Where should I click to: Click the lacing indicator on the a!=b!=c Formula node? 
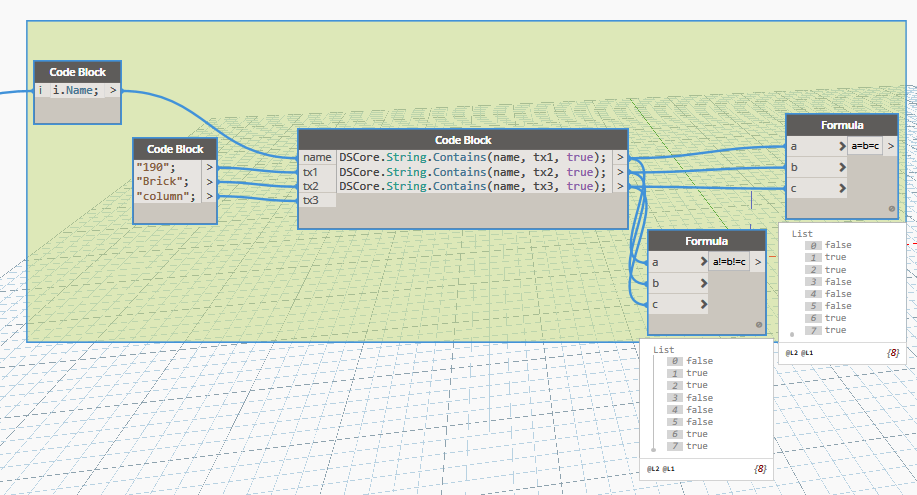[759, 324]
